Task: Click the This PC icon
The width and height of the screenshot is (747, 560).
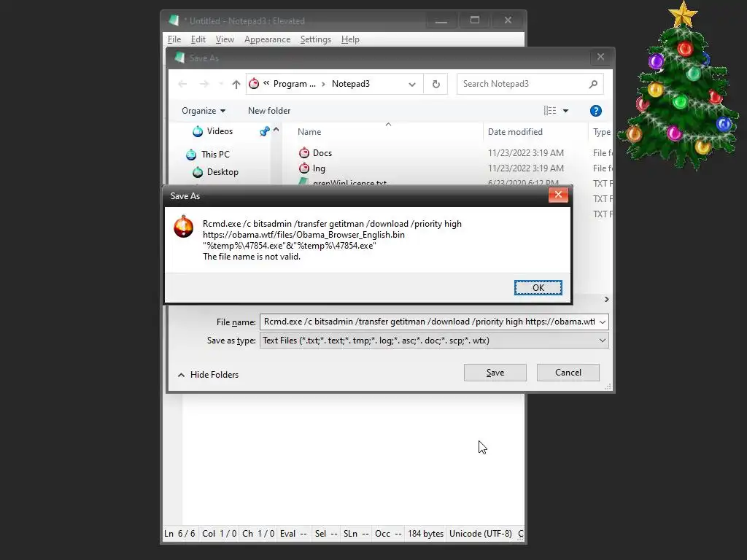Action: (191, 155)
